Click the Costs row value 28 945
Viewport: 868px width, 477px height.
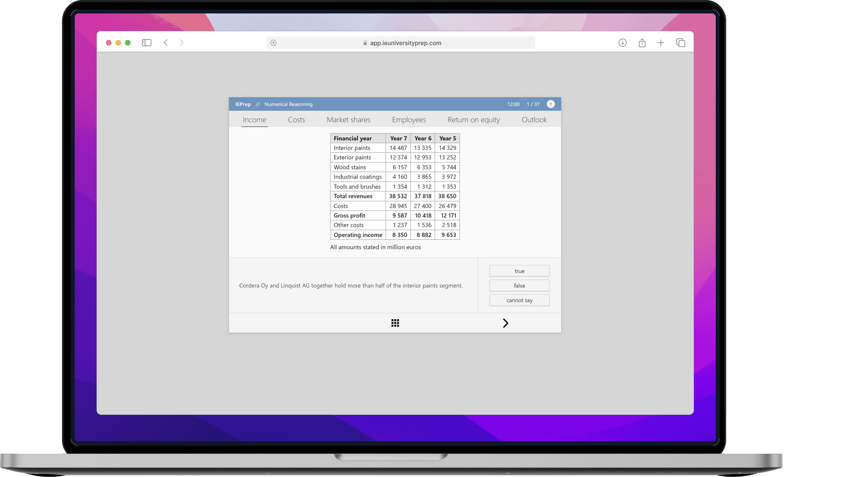point(398,206)
